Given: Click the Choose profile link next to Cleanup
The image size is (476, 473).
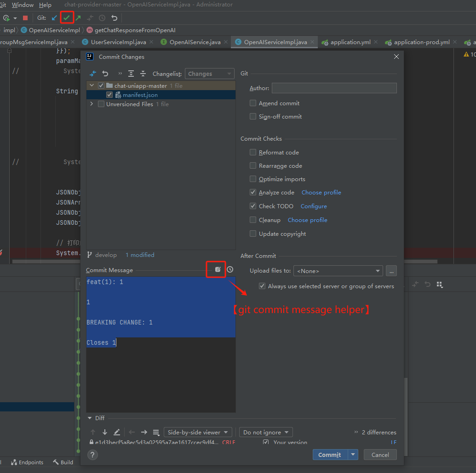Looking at the screenshot, I should tap(307, 220).
